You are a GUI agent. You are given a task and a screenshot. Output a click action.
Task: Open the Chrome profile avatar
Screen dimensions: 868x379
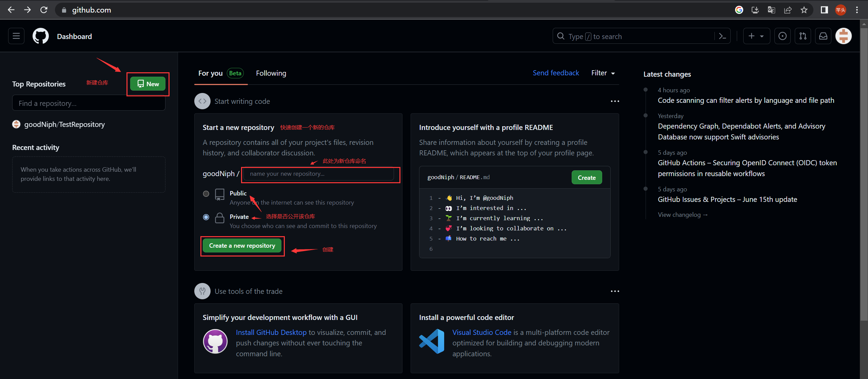pyautogui.click(x=841, y=10)
